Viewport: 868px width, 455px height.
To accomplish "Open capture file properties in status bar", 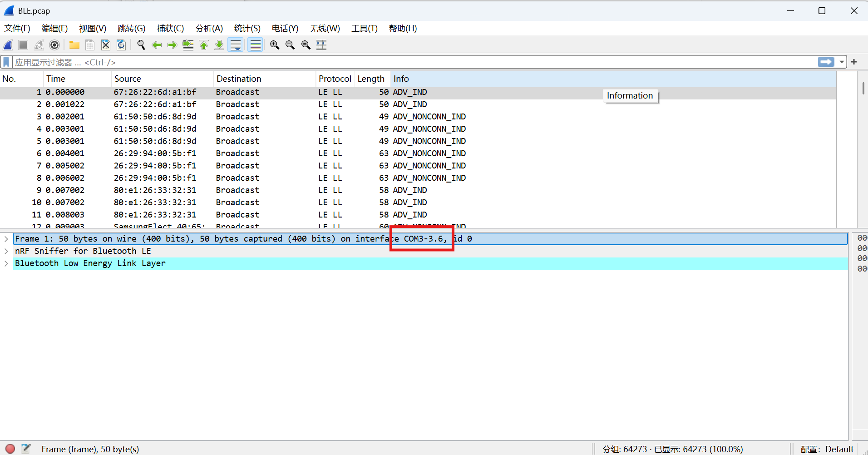I will click(x=26, y=449).
